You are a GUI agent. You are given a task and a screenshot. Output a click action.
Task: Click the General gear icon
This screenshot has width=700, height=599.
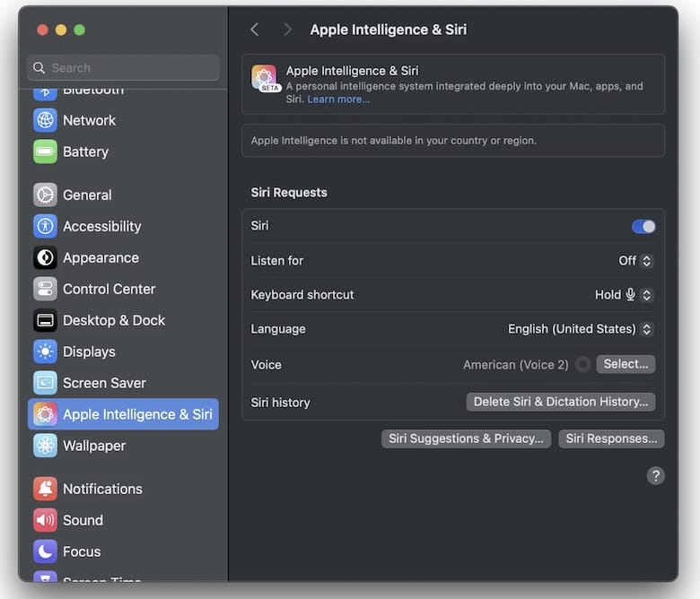(45, 195)
